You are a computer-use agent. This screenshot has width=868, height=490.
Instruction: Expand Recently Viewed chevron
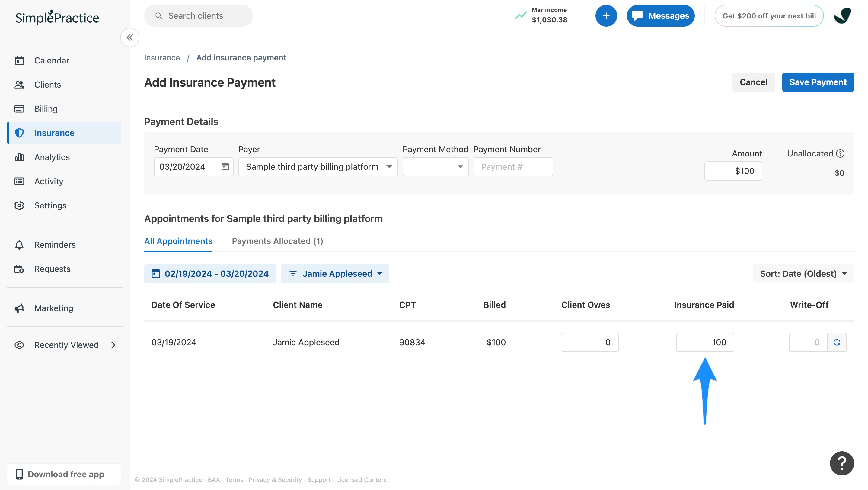coord(113,345)
